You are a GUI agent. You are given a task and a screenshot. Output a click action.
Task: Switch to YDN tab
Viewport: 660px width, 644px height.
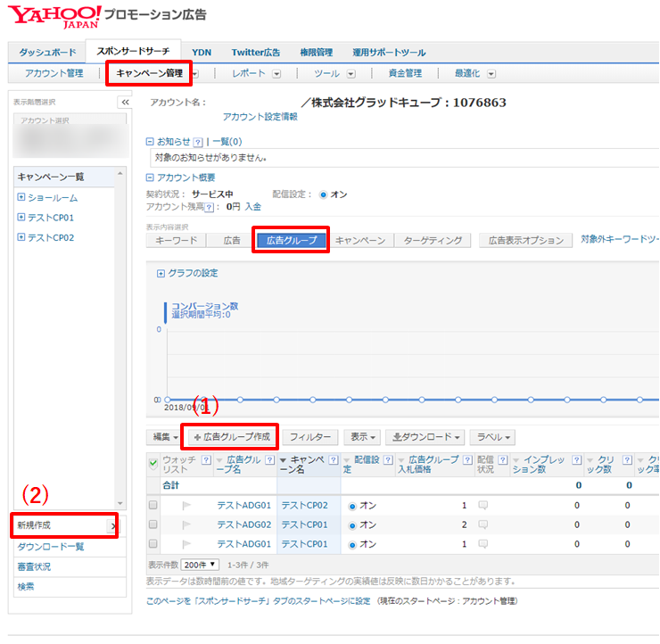click(x=202, y=53)
